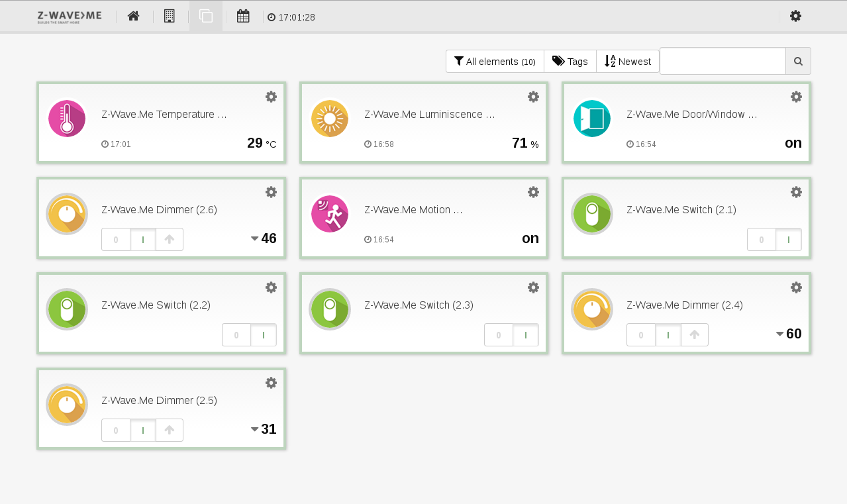
Task: Click the 29 °C temperature value
Action: coord(262,143)
